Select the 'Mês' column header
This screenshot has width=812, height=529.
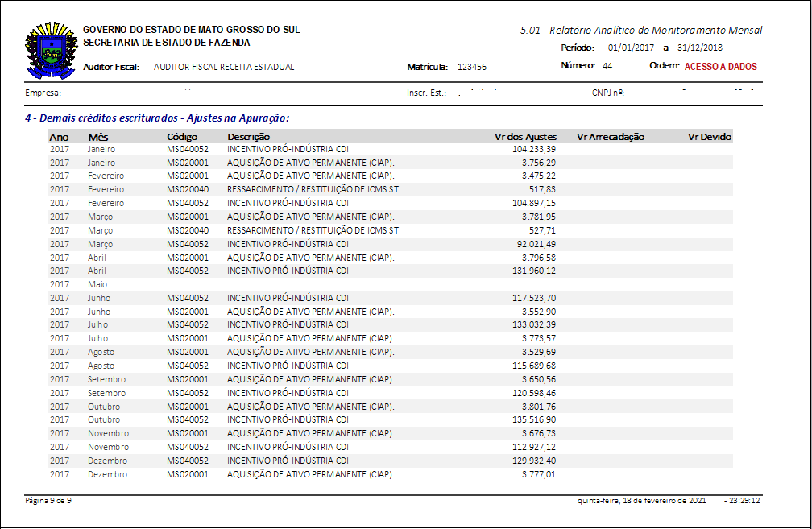coord(98,137)
